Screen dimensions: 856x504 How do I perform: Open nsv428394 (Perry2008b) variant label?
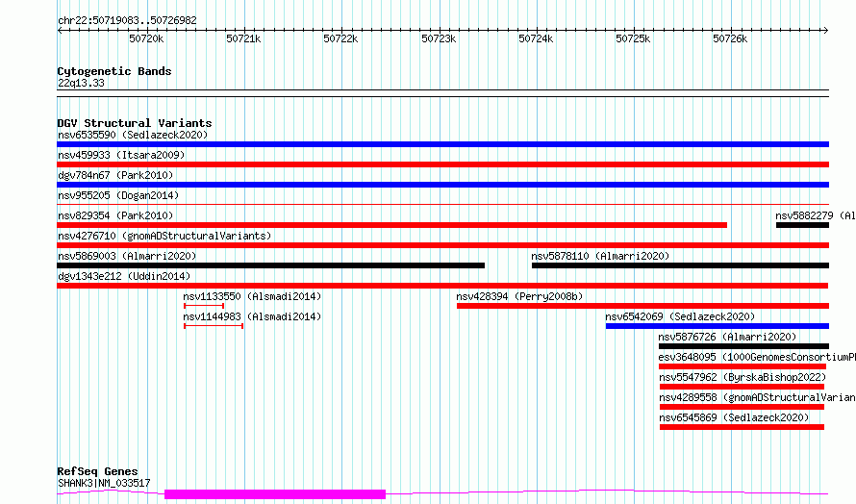tap(519, 296)
